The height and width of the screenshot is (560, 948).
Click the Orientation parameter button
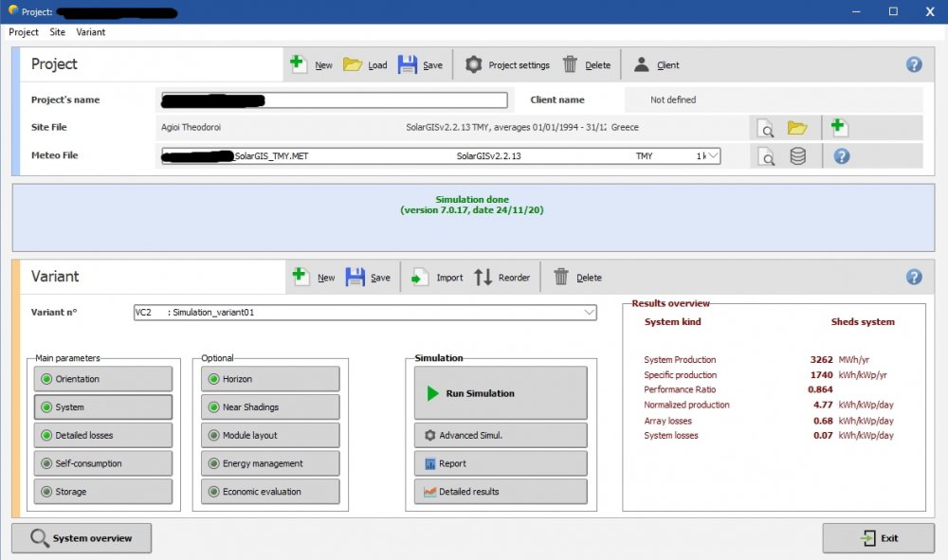coord(104,379)
